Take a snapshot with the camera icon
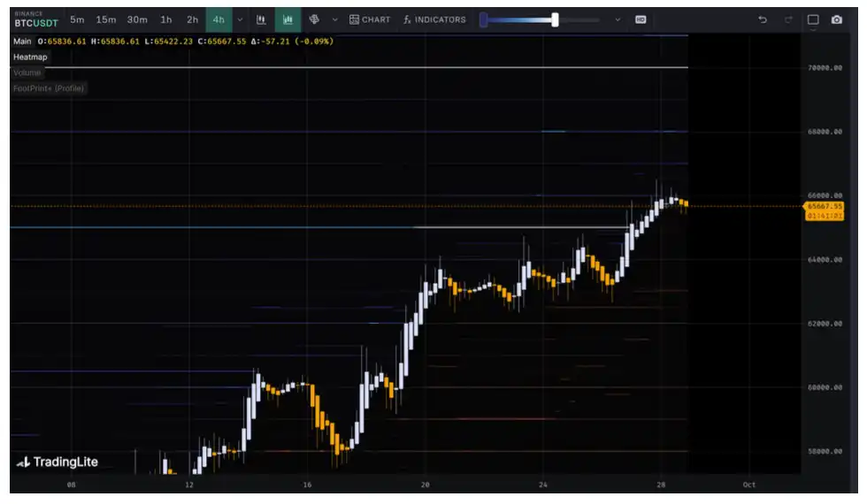 coord(837,19)
